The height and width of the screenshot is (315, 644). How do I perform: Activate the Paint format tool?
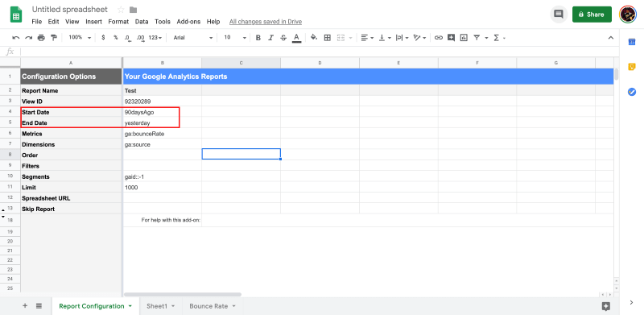(53, 38)
